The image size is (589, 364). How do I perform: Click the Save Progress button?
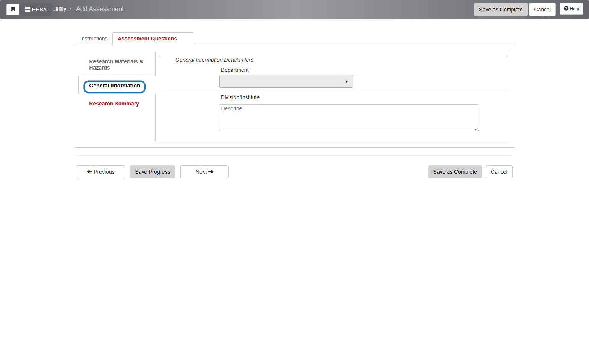point(153,172)
